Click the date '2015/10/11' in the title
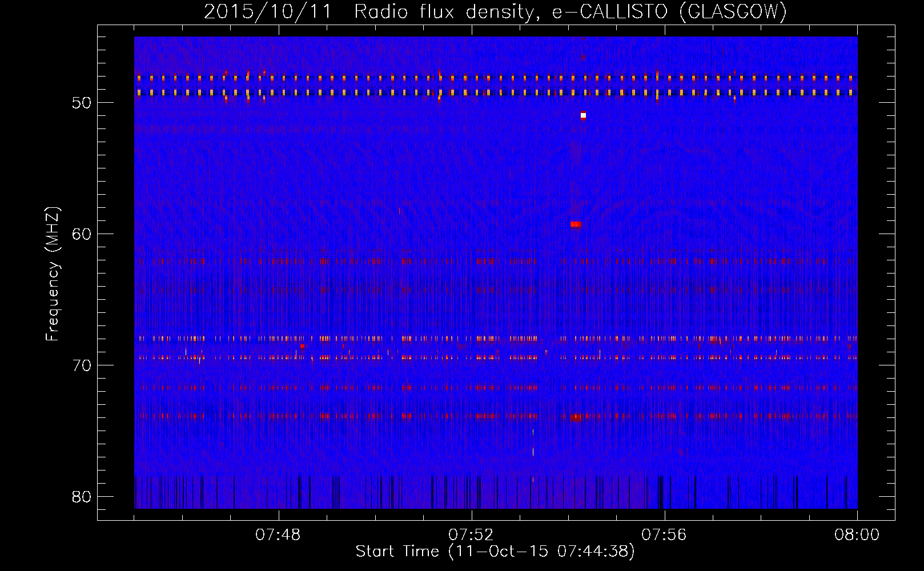924x571 pixels. coord(268,11)
